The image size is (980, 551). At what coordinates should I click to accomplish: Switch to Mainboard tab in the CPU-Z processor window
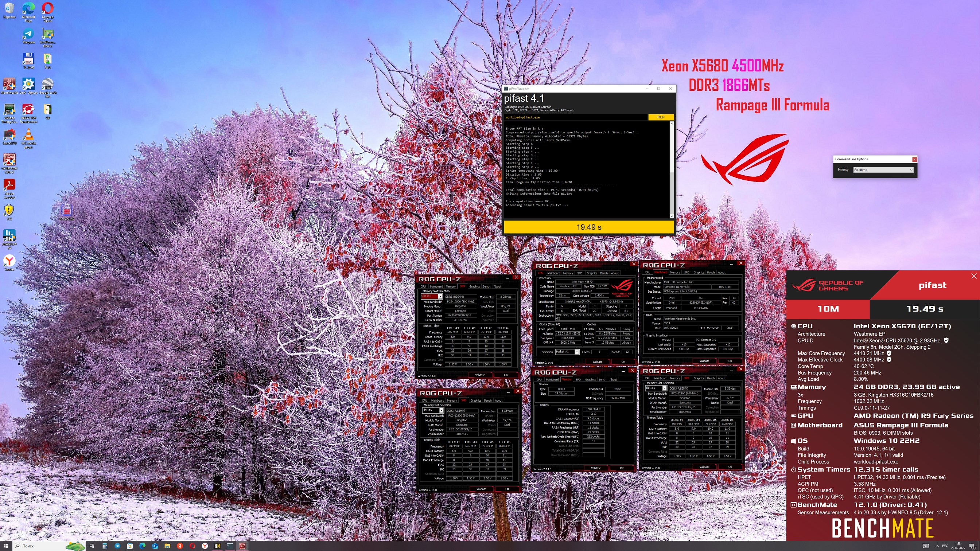point(553,273)
